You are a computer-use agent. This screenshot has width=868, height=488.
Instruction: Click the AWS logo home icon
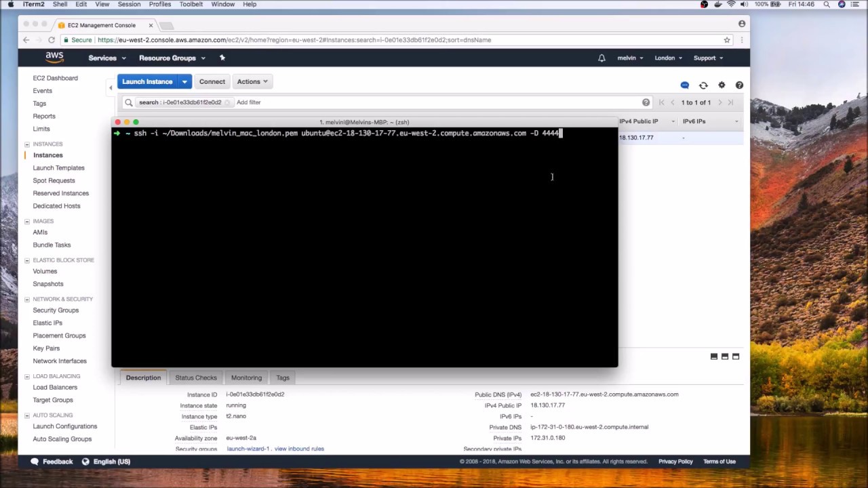(54, 58)
